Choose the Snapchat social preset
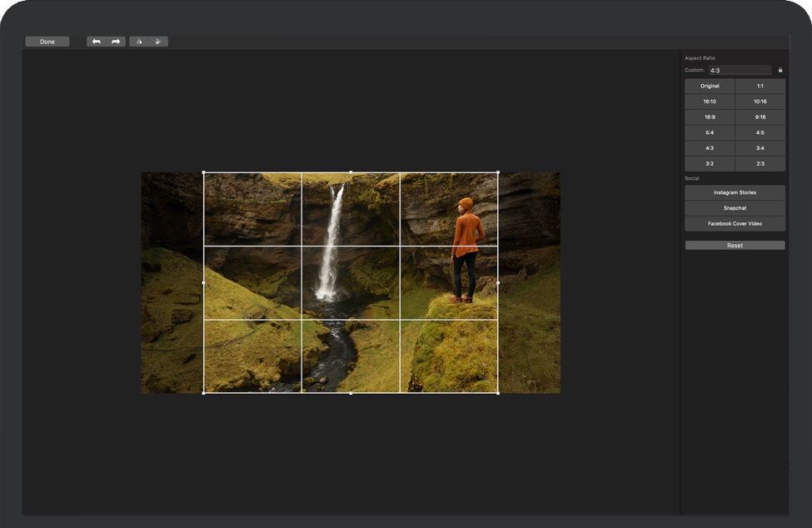Image resolution: width=812 pixels, height=528 pixels. 735,208
